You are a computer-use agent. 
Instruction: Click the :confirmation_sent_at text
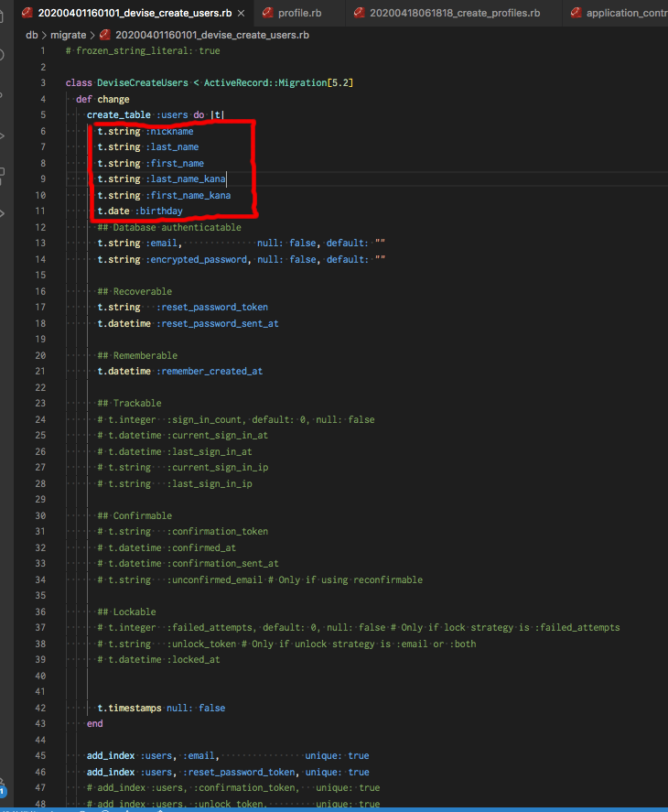[222, 563]
